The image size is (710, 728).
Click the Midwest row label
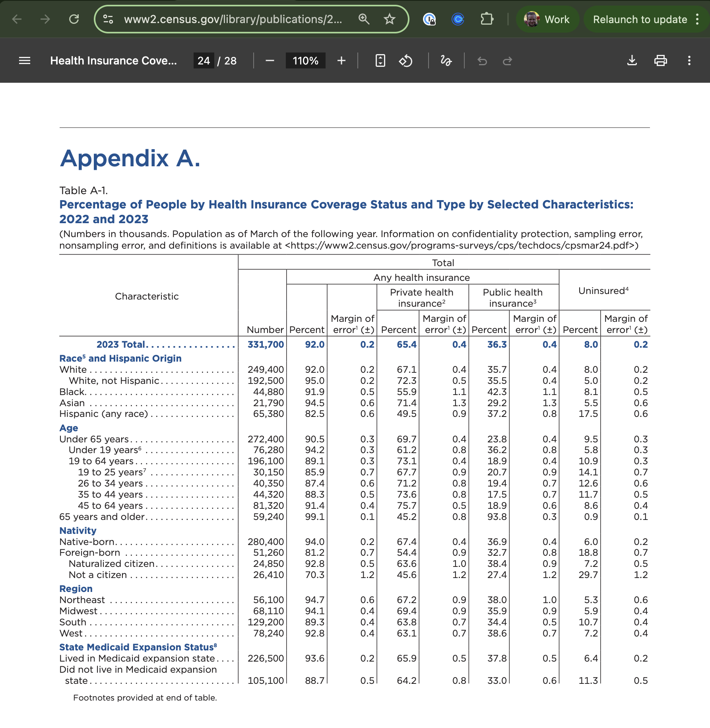pos(78,611)
